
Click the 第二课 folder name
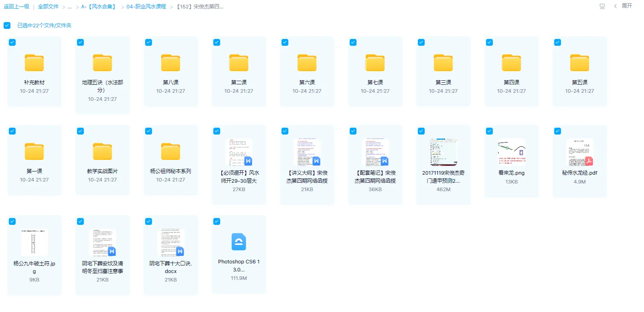239,82
